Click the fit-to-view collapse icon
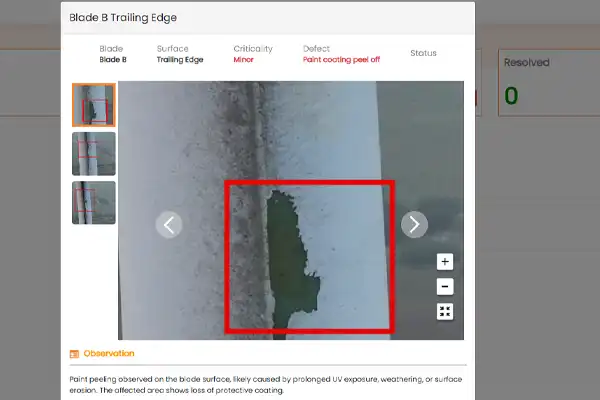This screenshot has width=600, height=400. (x=445, y=312)
